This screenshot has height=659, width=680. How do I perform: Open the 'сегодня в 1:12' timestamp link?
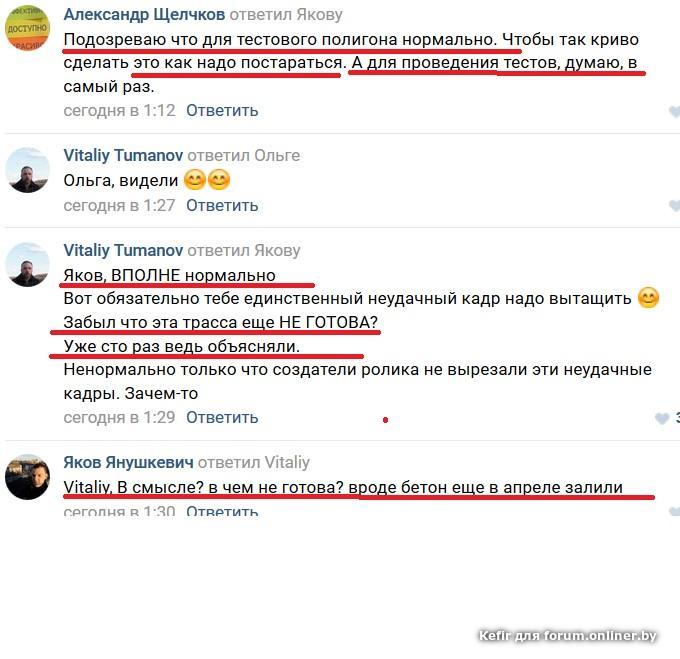[119, 111]
